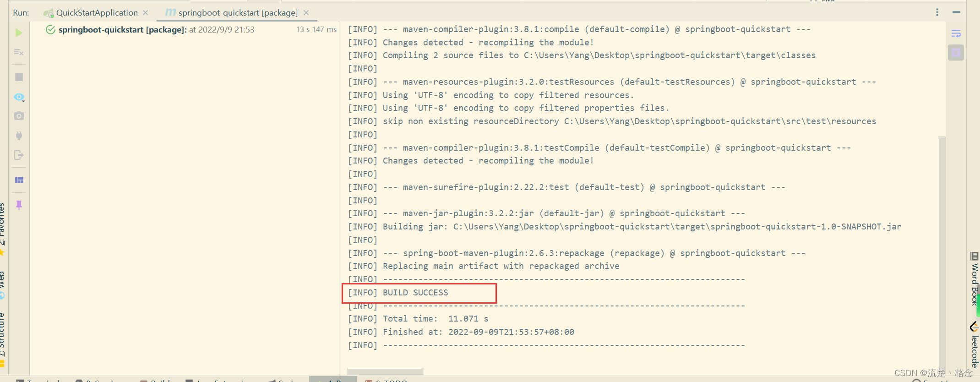
Task: Select the springboot-quickstart [package] tree node
Action: pos(156,30)
